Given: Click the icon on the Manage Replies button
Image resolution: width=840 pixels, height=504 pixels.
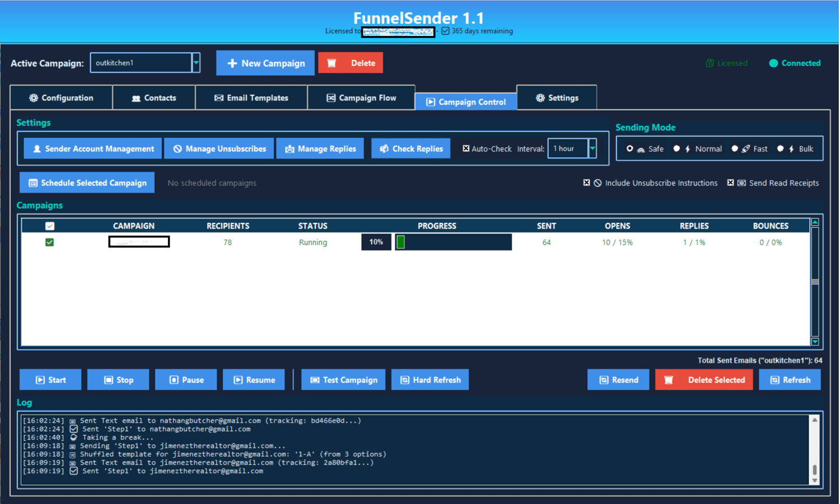Looking at the screenshot, I should [x=290, y=149].
